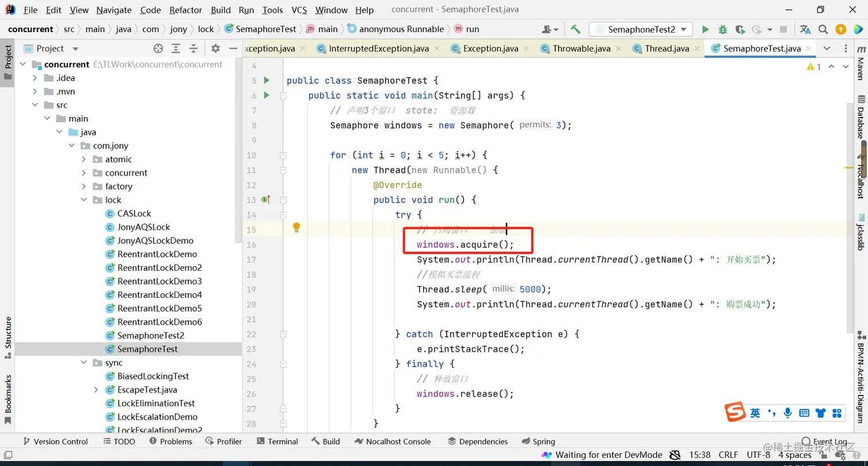Show intention actions via the yellow lightbulb
Screen dimensions: 868x466
(x=296, y=227)
